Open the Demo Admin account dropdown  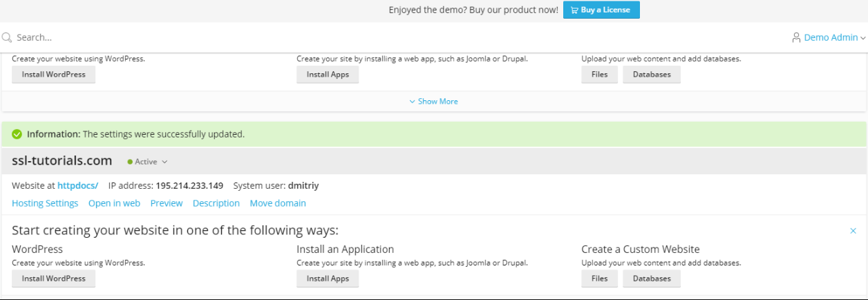pos(834,37)
